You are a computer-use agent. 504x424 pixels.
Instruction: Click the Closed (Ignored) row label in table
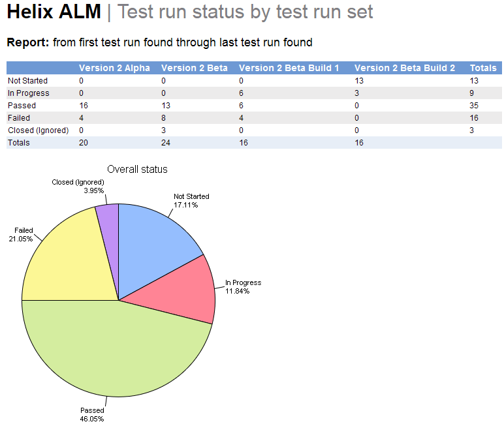(x=38, y=130)
